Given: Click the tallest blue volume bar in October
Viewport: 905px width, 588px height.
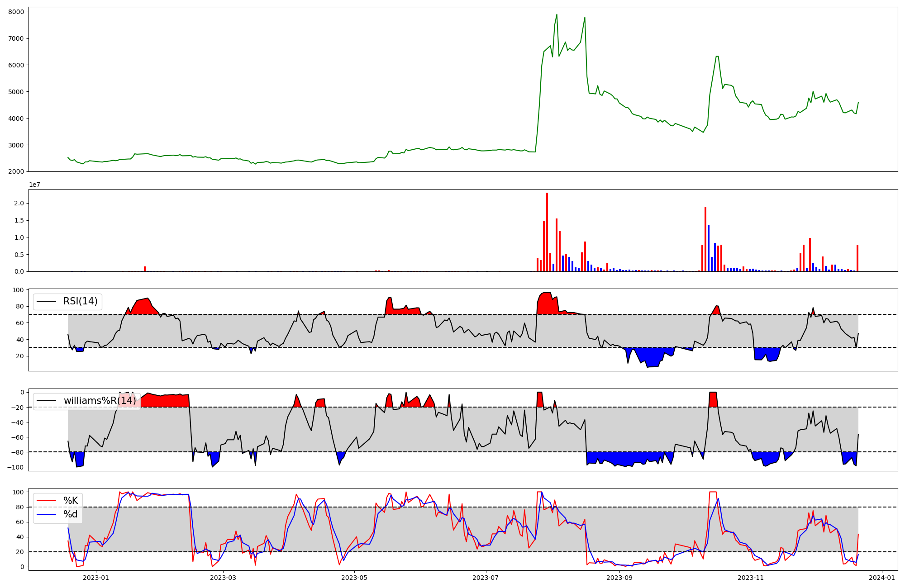Looking at the screenshot, I should 709,248.
